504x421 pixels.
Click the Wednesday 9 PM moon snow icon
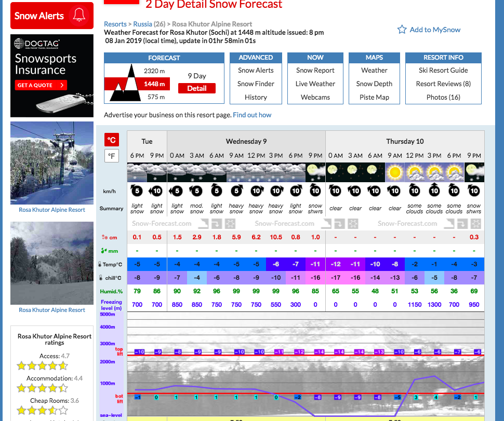click(x=315, y=172)
